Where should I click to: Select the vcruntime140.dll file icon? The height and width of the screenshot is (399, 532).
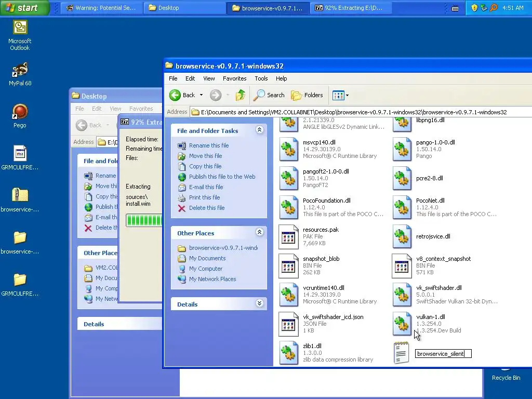[288, 295]
